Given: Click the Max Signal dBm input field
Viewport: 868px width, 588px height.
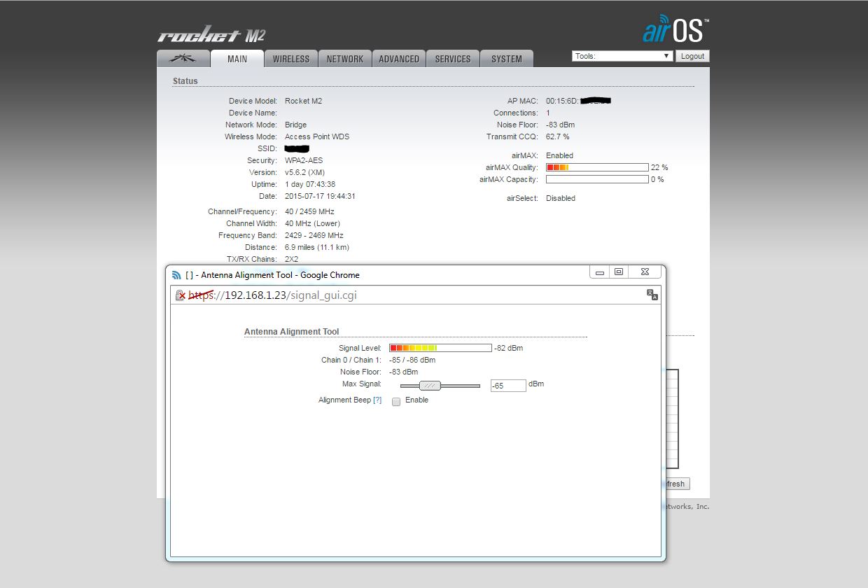Looking at the screenshot, I should pos(508,386).
